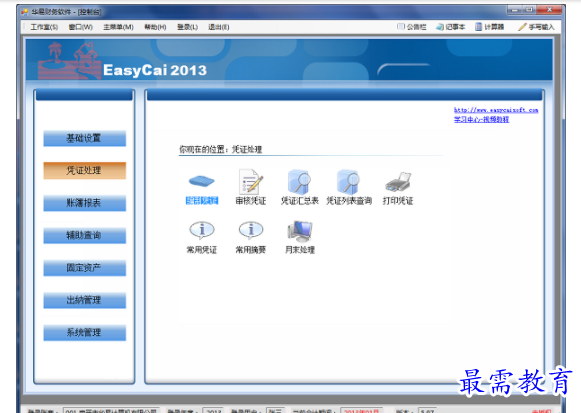The width and height of the screenshot is (581, 413).
Task: Switch to 出纳管理 module
Action: click(x=84, y=300)
